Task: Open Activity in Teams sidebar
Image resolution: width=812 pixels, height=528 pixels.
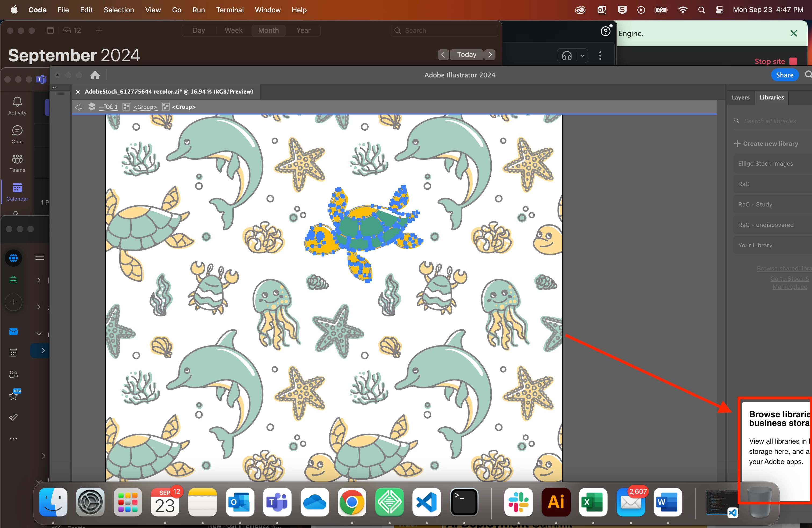Action: (17, 106)
